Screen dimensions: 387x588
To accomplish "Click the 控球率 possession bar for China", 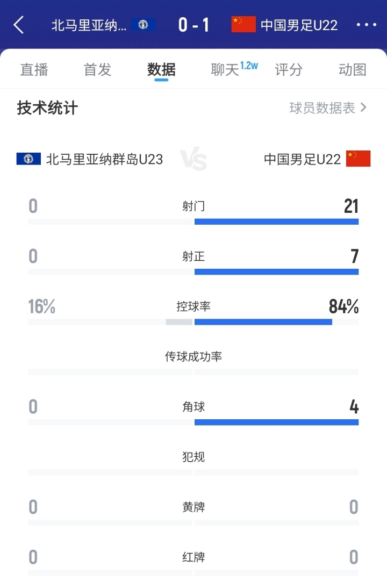I will click(263, 322).
